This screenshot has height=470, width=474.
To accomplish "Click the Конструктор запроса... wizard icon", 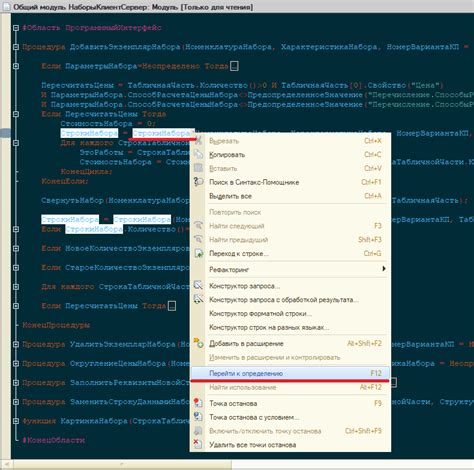I will tap(199, 286).
